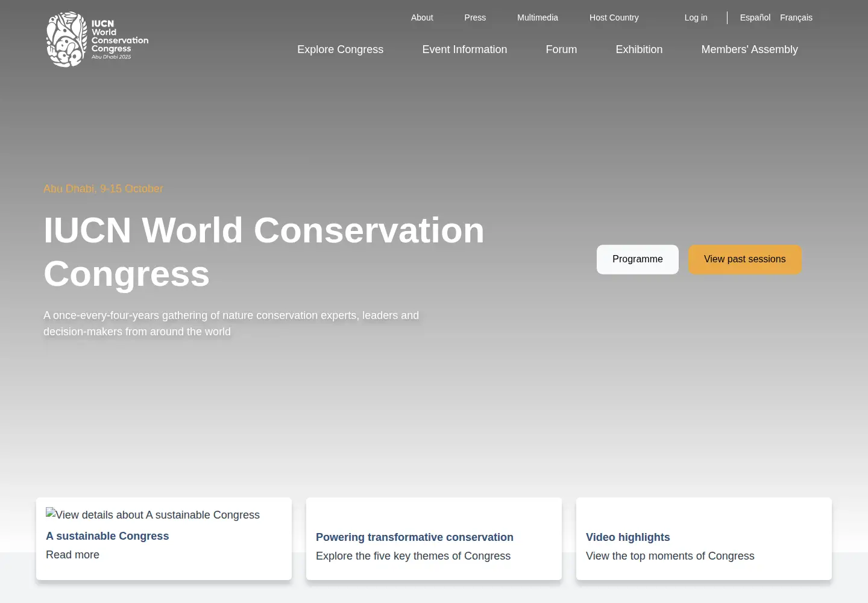The width and height of the screenshot is (868, 603).
Task: Click the View past sessions button
Action: [745, 259]
